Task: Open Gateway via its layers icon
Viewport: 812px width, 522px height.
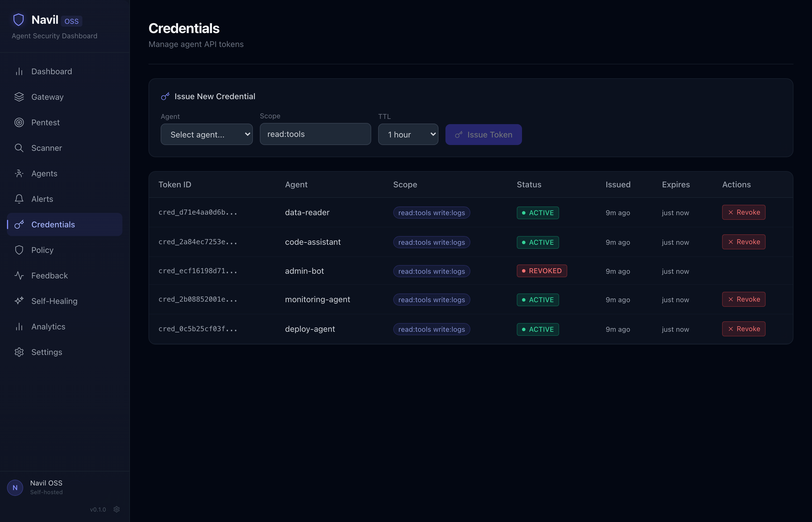Action: (x=19, y=97)
